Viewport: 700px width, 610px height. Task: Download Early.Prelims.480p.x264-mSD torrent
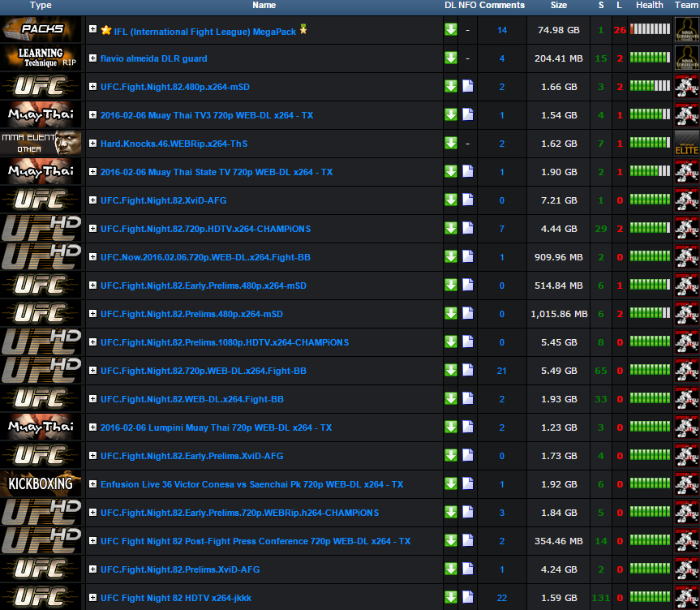(x=451, y=286)
